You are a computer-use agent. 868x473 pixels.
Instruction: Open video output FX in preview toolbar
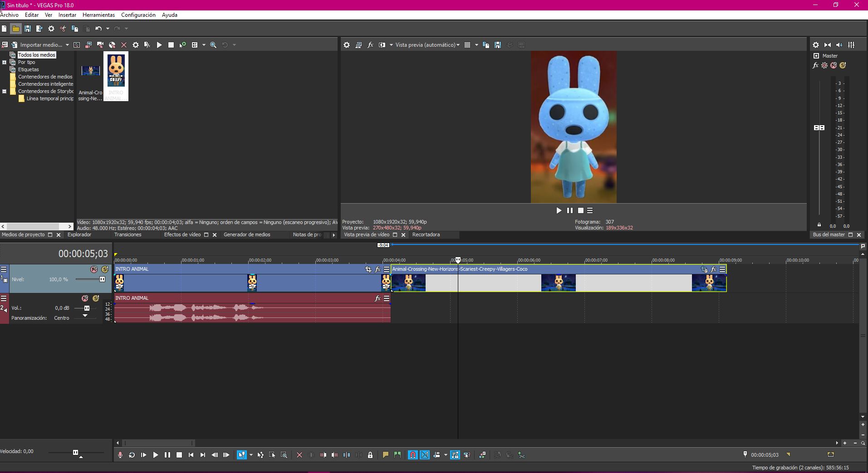370,45
